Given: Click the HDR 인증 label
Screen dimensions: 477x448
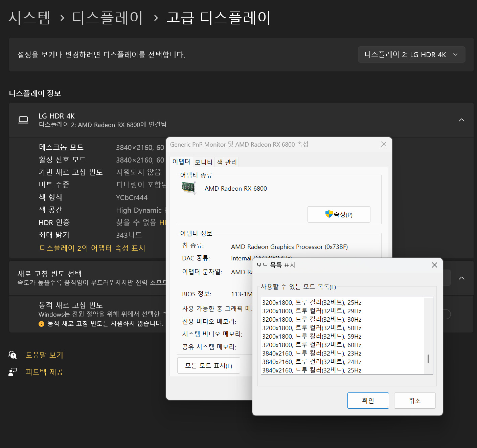Looking at the screenshot, I should pos(54,222).
